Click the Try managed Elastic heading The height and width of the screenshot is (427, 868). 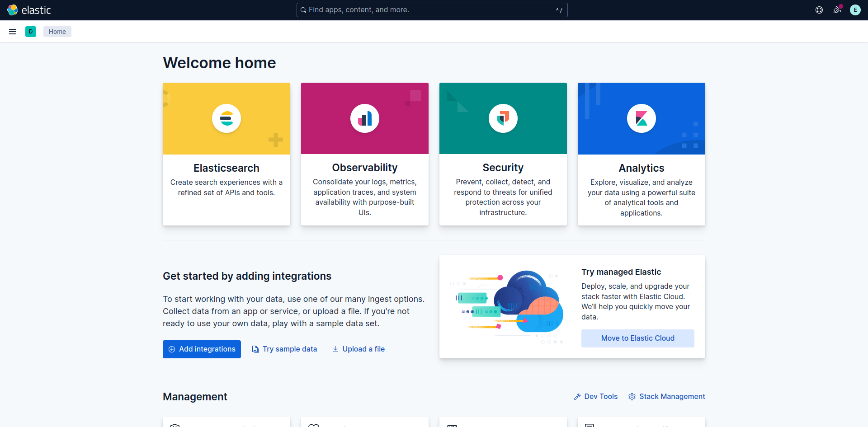[x=621, y=272]
